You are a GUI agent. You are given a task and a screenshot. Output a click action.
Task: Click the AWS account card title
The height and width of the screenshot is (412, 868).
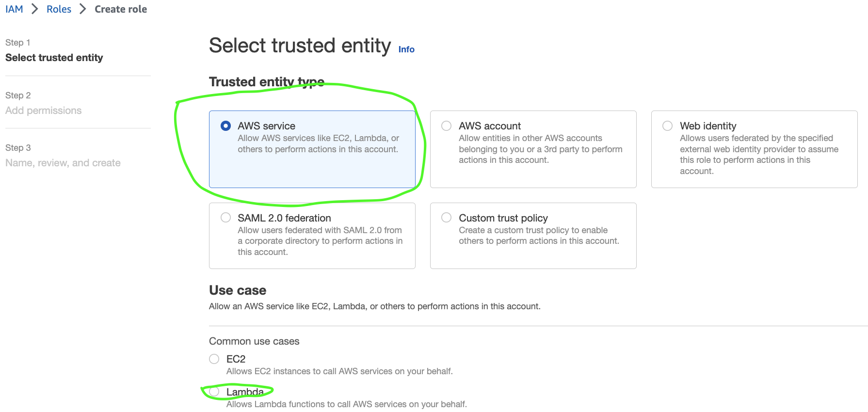point(490,126)
